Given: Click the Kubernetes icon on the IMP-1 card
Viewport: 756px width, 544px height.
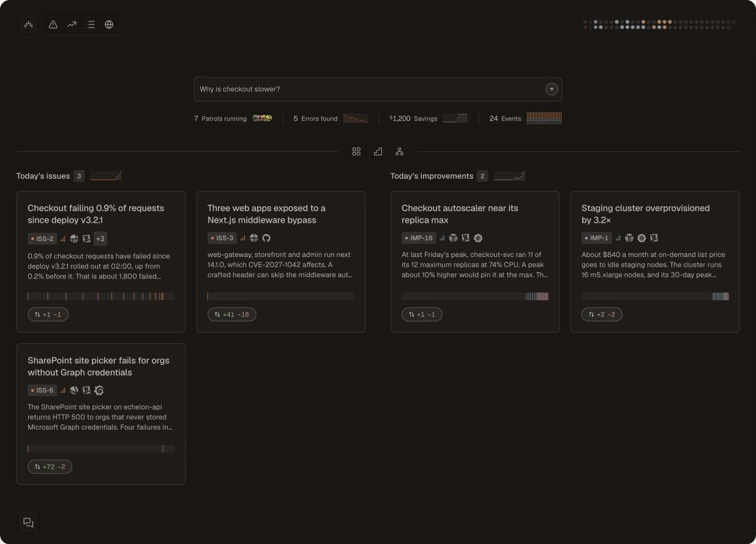Looking at the screenshot, I should [x=642, y=238].
